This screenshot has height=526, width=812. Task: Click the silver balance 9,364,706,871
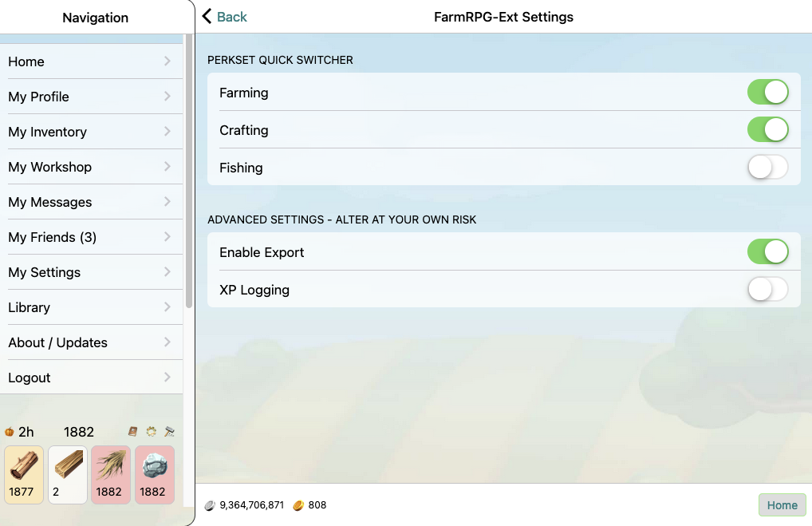(252, 505)
